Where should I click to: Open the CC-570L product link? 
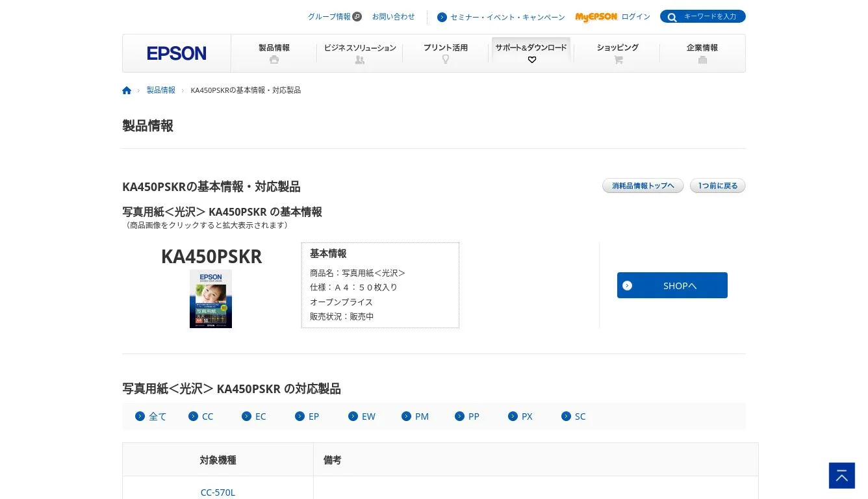(218, 493)
